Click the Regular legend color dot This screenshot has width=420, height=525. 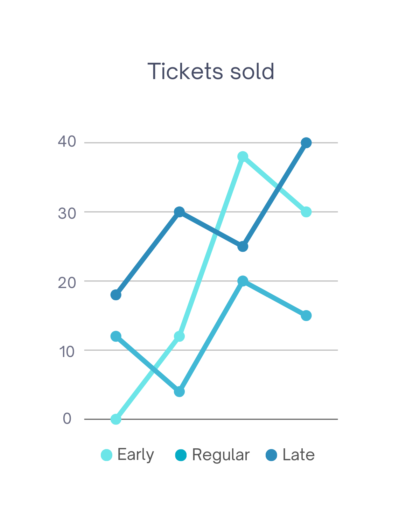181,455
